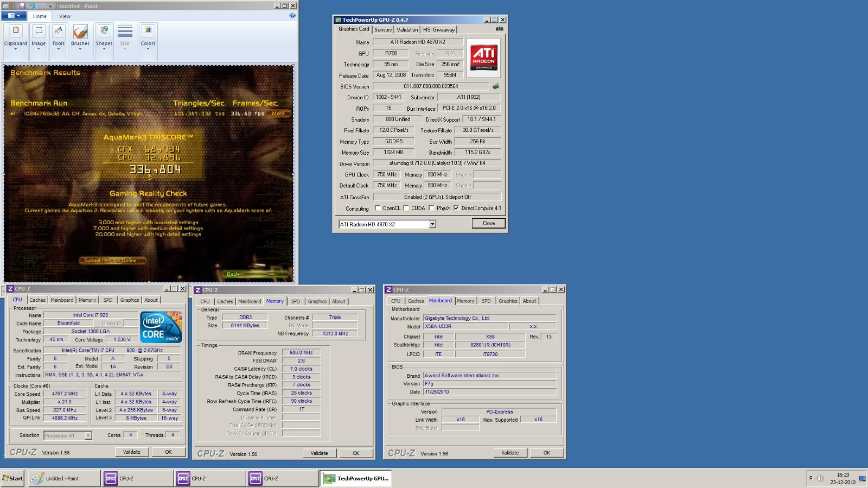Open the Sensors tab in GPU-Z

coord(383,30)
